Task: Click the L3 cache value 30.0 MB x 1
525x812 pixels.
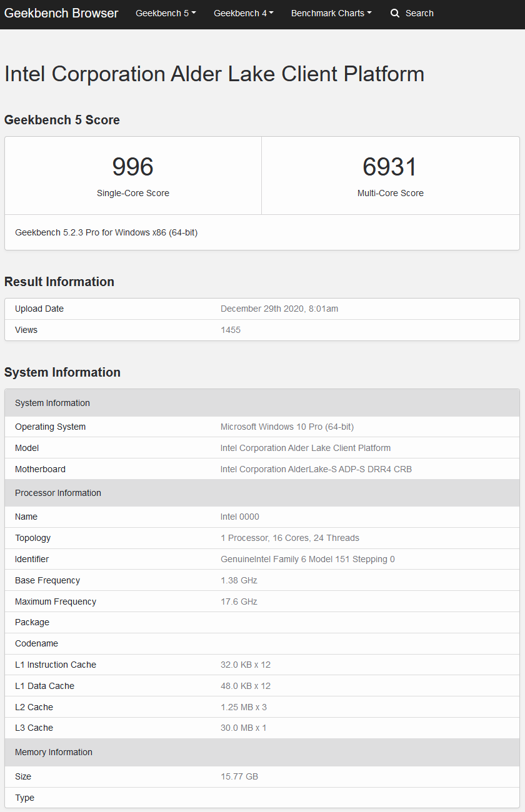Action: (244, 728)
